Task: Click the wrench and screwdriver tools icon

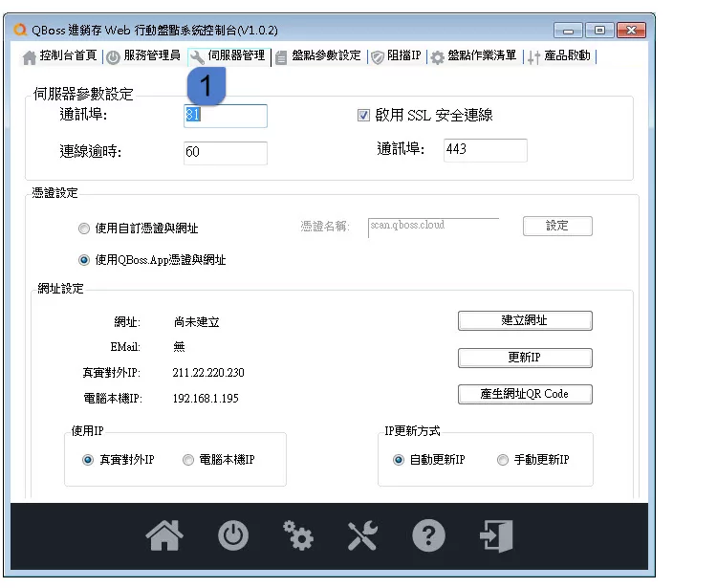Action: [x=363, y=536]
